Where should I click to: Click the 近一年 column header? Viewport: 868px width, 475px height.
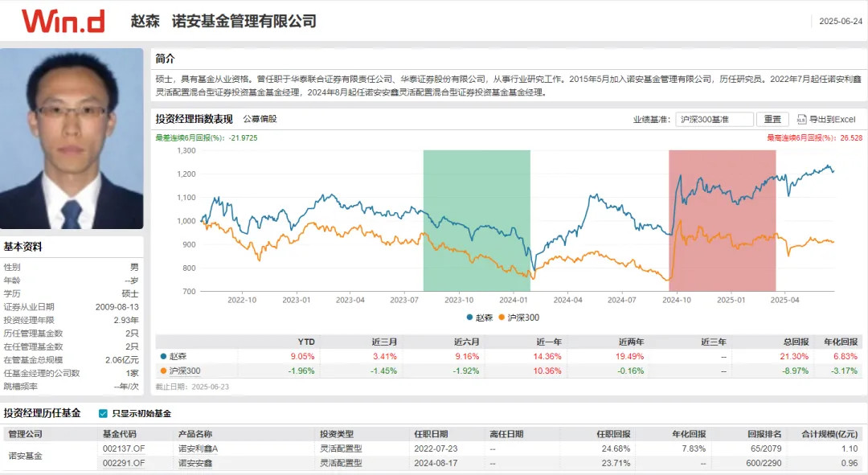[549, 342]
